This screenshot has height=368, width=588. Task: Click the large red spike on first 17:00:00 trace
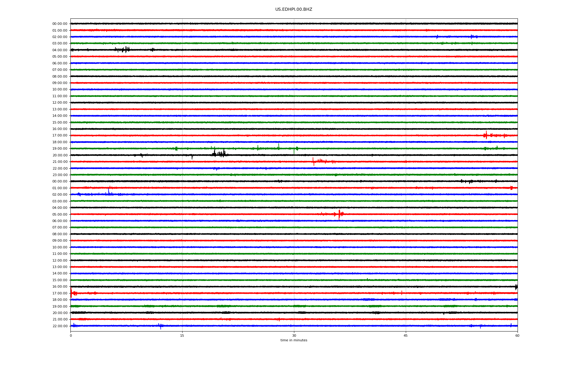tap(486, 135)
